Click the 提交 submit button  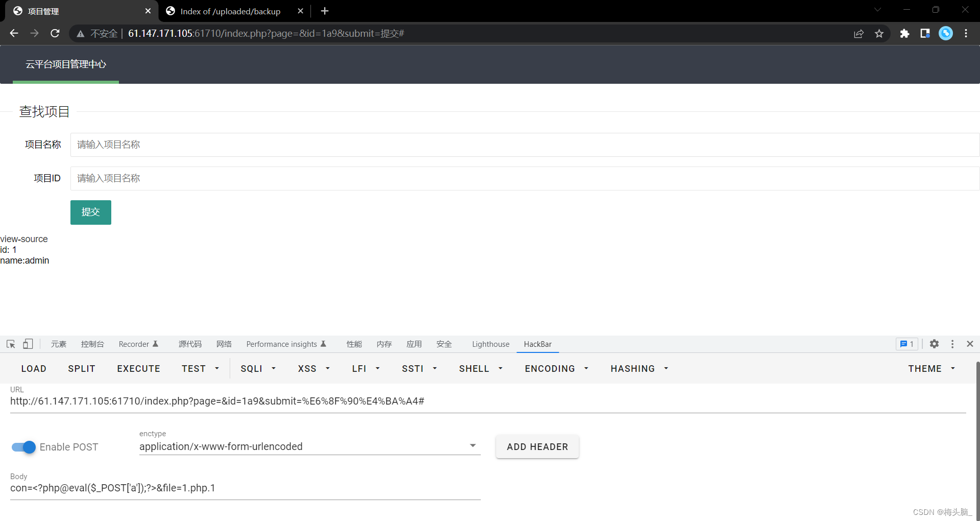tap(90, 212)
